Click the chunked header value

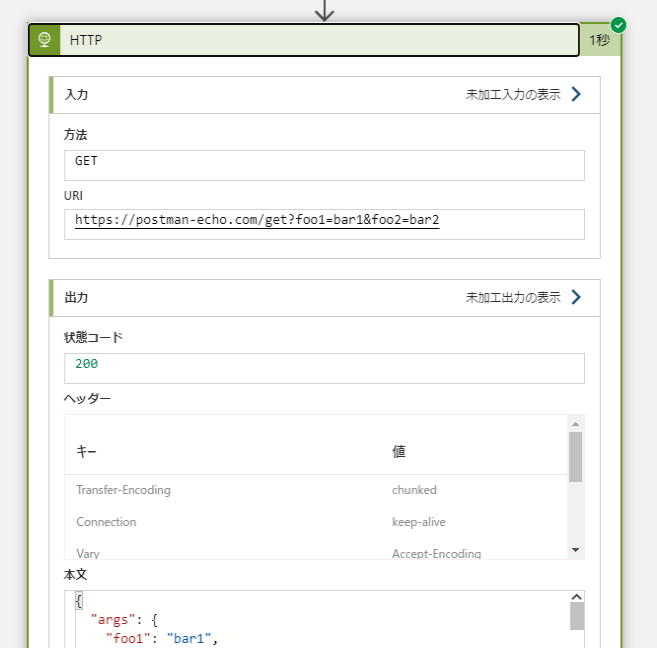click(x=414, y=490)
